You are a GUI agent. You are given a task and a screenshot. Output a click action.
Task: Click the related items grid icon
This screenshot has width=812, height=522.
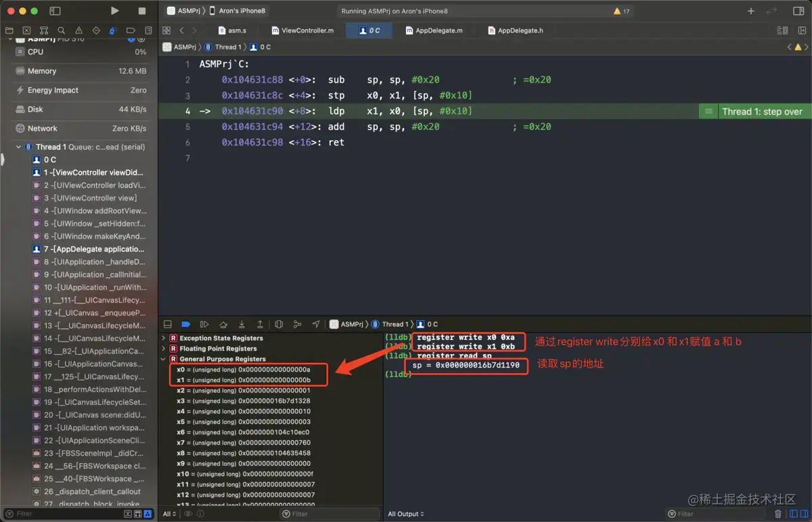point(166,30)
